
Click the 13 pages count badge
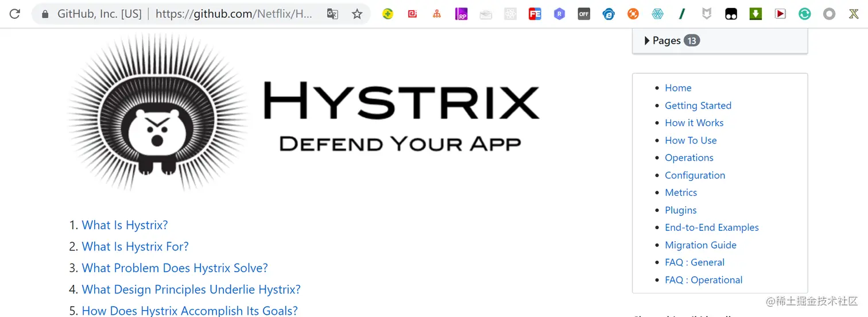click(x=692, y=41)
